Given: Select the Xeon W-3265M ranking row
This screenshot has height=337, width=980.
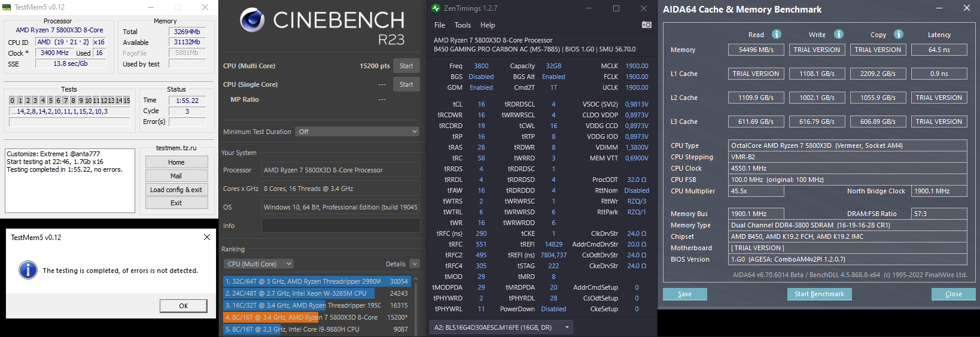Looking at the screenshot, I should point(316,293).
